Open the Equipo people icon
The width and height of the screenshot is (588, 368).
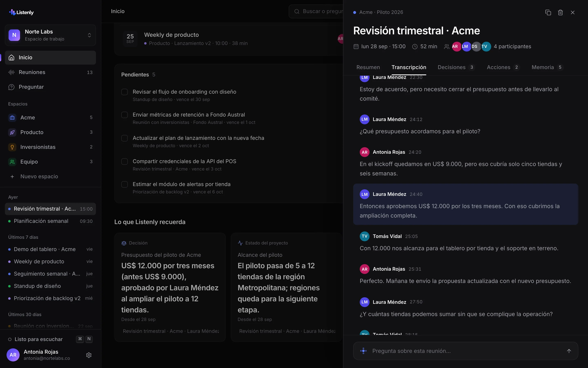12,162
